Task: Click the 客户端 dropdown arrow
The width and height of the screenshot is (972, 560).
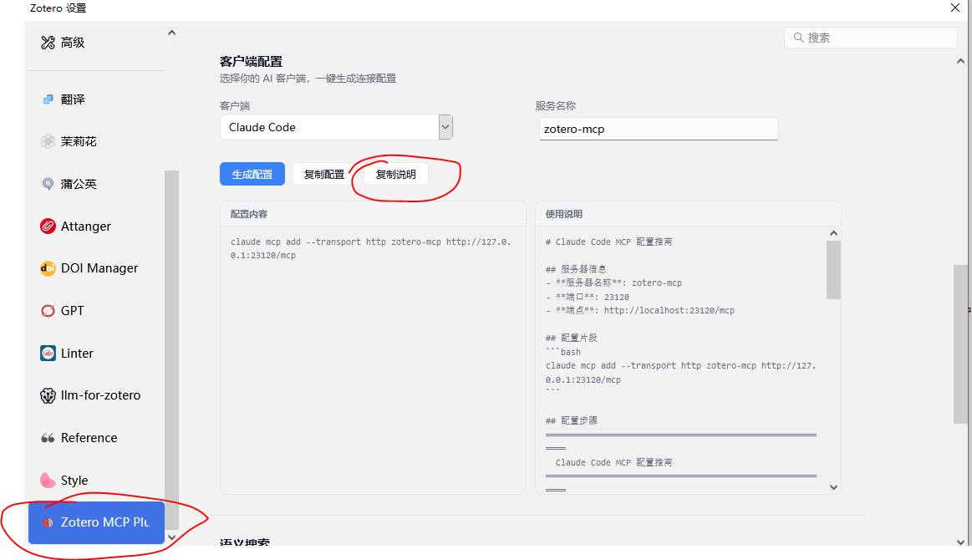Action: tap(445, 127)
